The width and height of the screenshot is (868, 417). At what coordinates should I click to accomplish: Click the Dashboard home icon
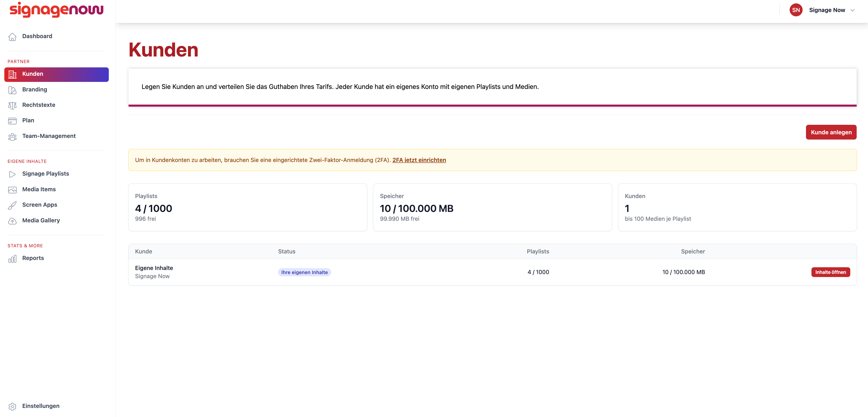point(12,36)
